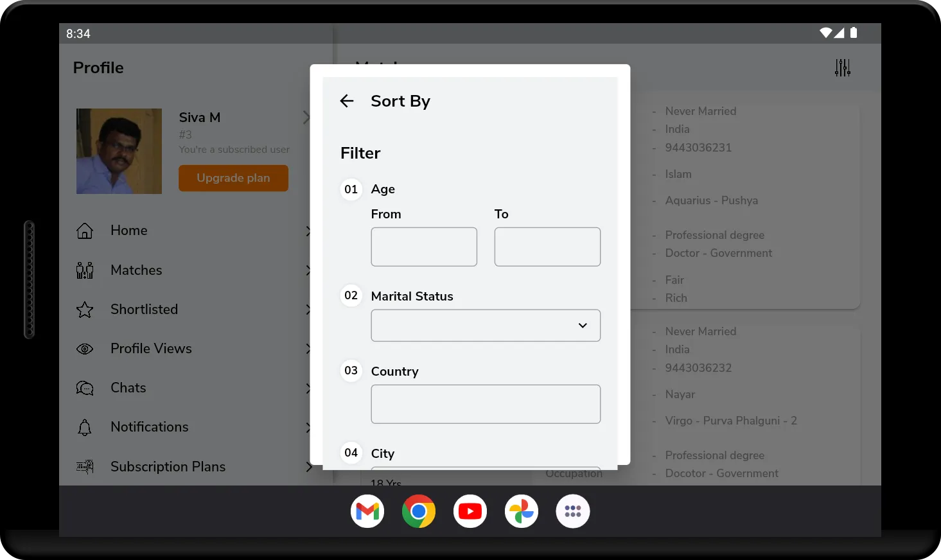This screenshot has height=560, width=941.
Task: Open the Notifications menu item
Action: click(194, 427)
